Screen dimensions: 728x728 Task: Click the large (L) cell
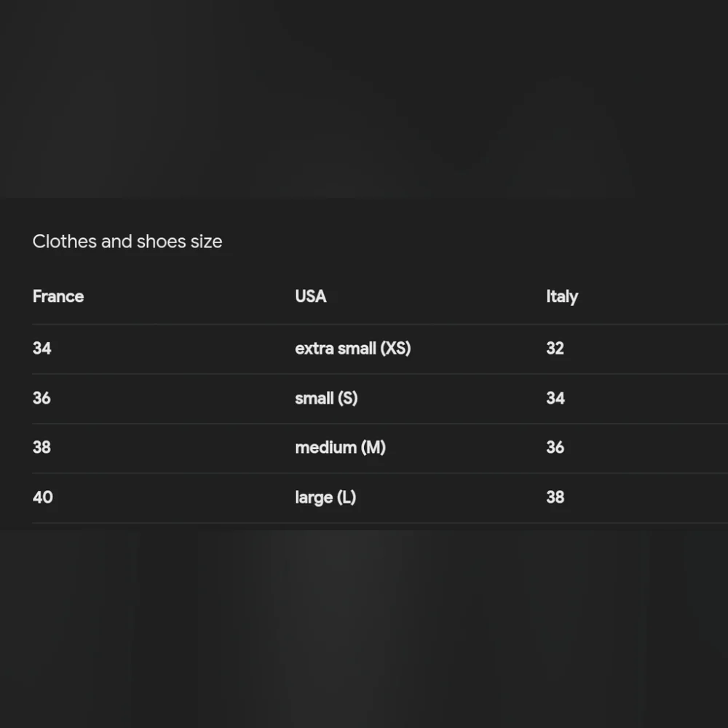coord(325,497)
